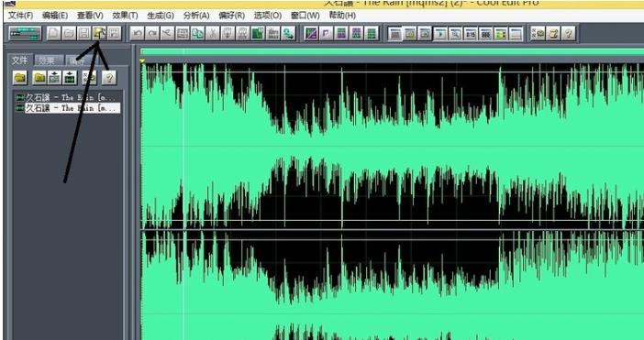Click the Save As icon under the arrow
This screenshot has height=340, width=644.
(x=99, y=34)
